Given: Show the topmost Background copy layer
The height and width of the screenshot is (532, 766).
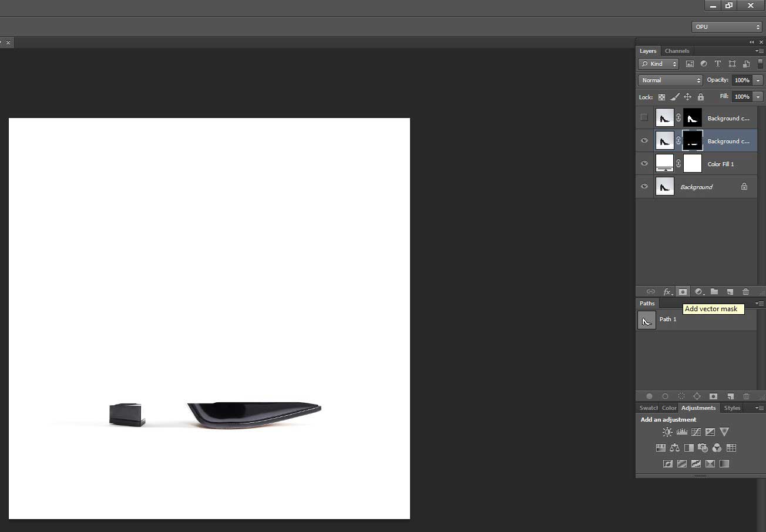Looking at the screenshot, I should (644, 117).
